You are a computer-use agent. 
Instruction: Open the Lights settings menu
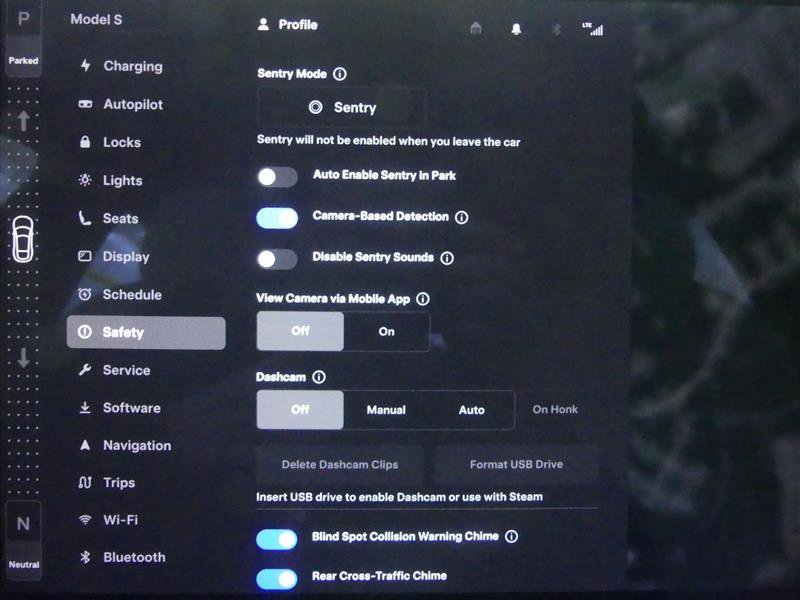click(111, 180)
